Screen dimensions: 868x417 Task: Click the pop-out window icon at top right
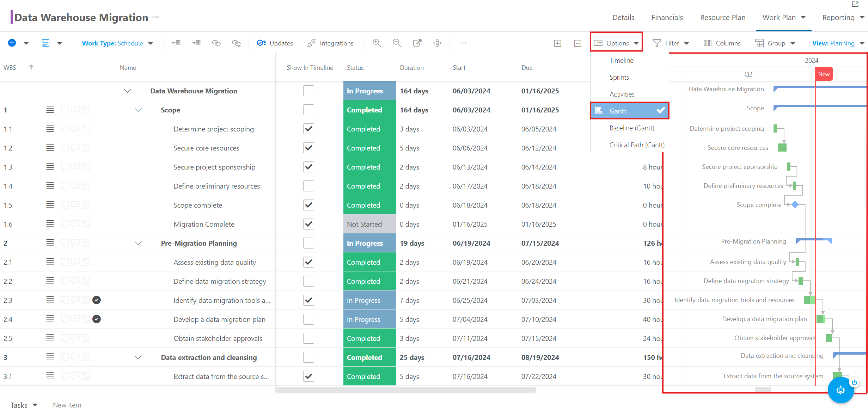(855, 4)
